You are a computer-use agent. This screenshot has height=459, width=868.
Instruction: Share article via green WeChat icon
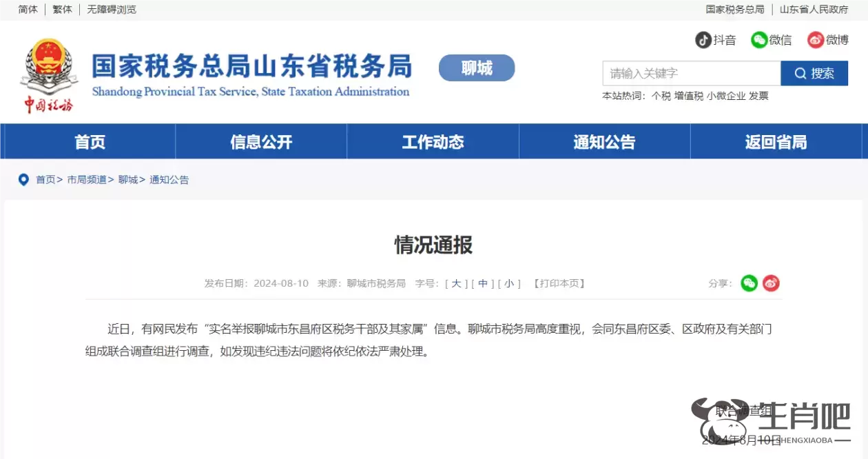coord(749,283)
